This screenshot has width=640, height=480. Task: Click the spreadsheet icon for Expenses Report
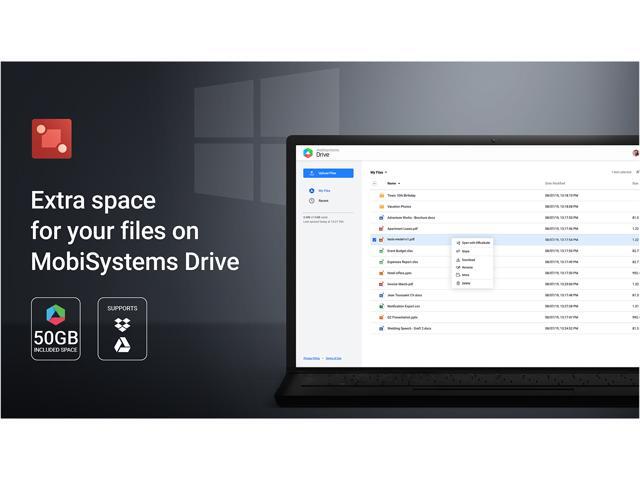coord(381,262)
